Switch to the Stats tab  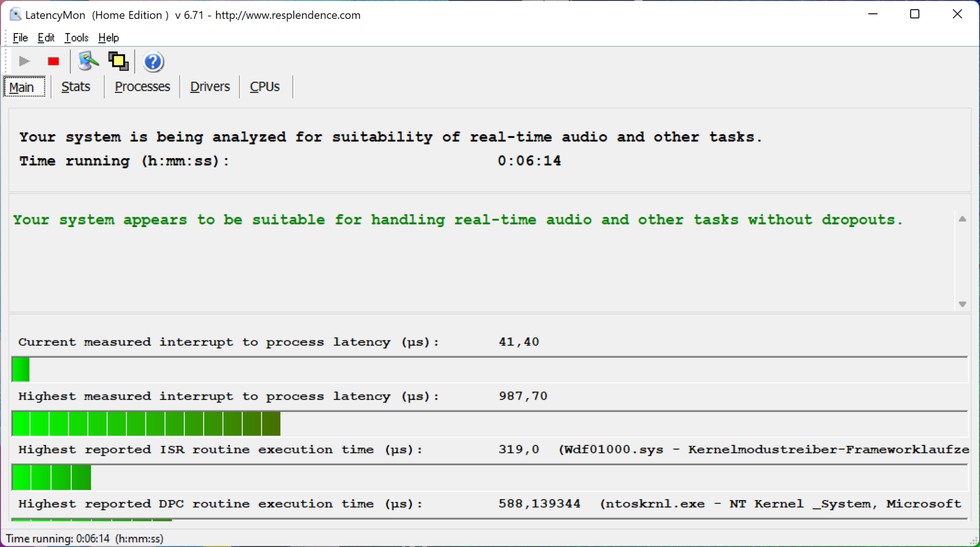point(76,87)
